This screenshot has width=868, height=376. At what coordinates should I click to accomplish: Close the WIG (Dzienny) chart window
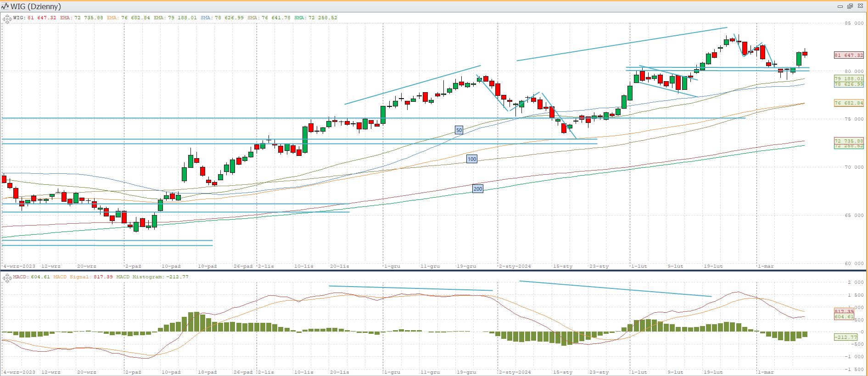[x=860, y=6]
